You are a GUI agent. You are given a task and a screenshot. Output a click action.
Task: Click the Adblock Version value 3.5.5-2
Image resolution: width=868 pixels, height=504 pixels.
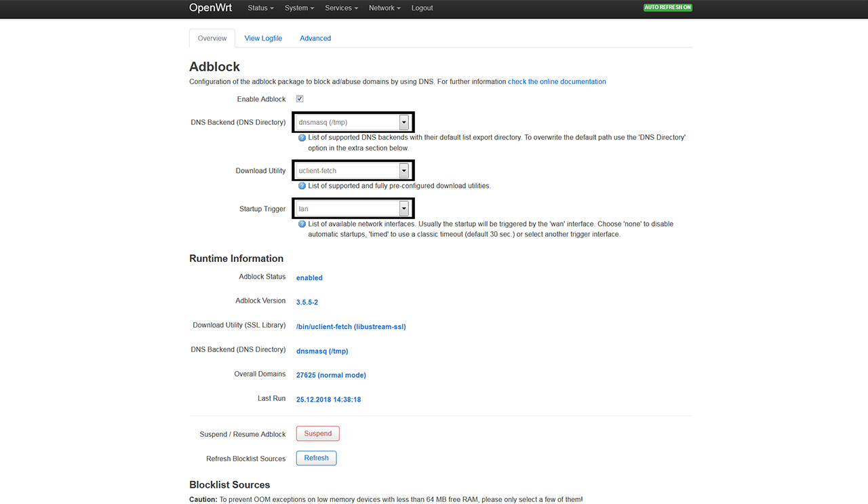click(x=307, y=302)
